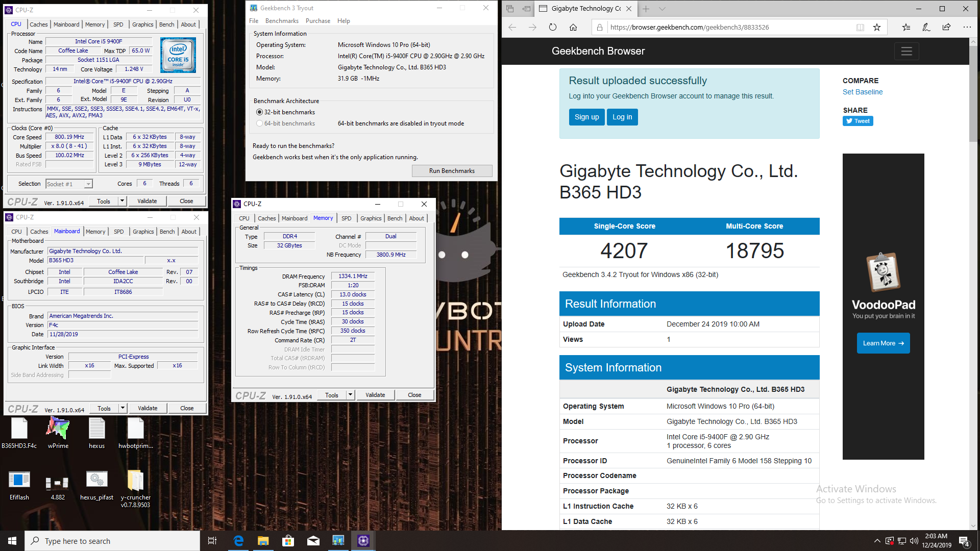Click the browser address bar URL
The width and height of the screenshot is (980, 551).
690,28
